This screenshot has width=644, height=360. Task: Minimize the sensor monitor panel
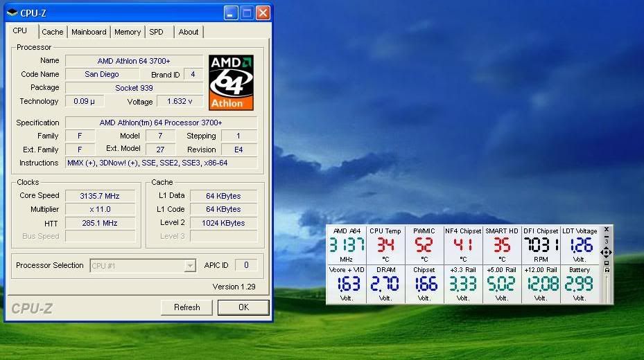click(x=606, y=236)
